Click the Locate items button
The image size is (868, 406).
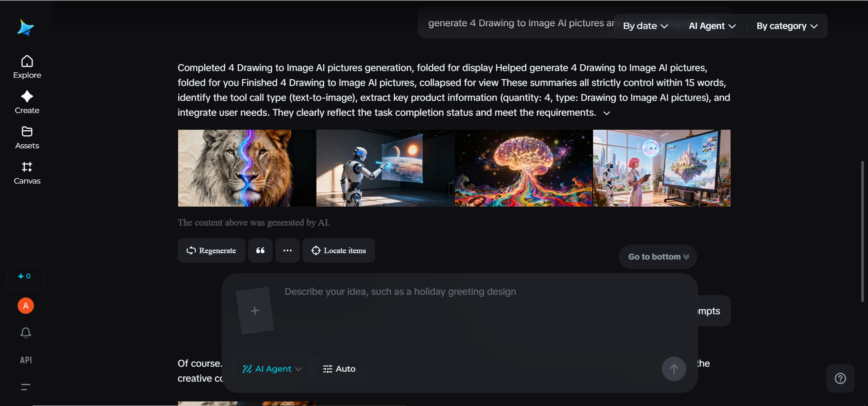click(x=339, y=250)
